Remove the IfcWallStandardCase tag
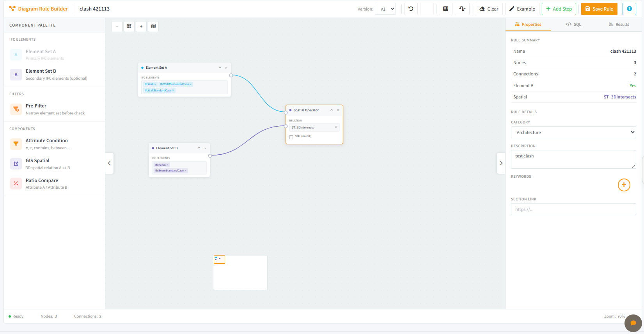The width and height of the screenshot is (644, 334). click(x=173, y=90)
